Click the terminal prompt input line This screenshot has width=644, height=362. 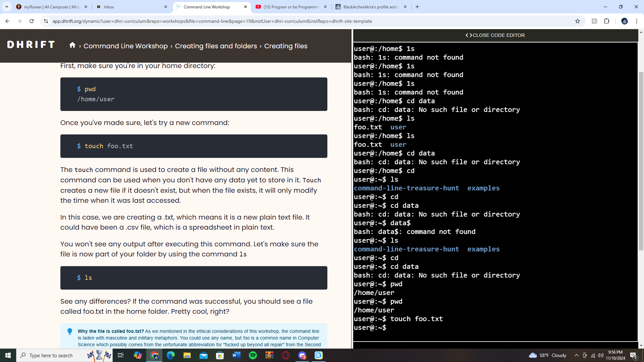(495, 327)
